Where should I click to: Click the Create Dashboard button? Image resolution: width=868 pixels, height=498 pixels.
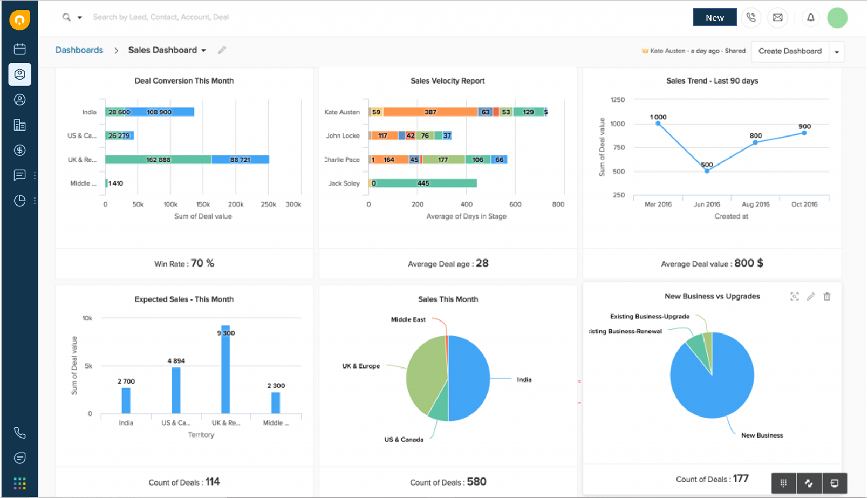[790, 51]
